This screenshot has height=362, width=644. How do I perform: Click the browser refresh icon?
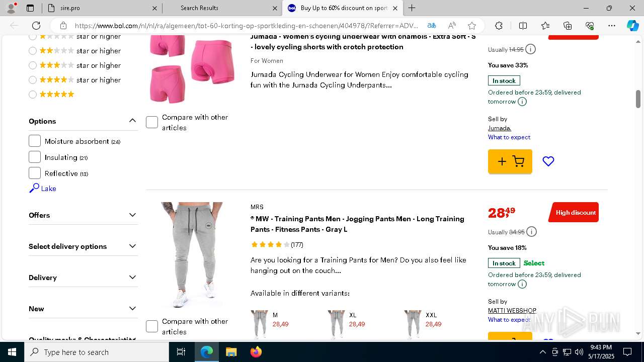click(x=36, y=26)
